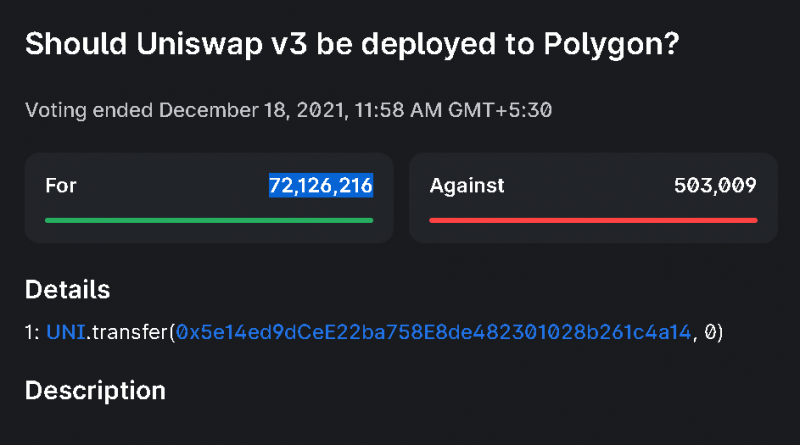Click the highlighted 72,126,216 vote count
The image size is (800, 445).
click(x=320, y=185)
